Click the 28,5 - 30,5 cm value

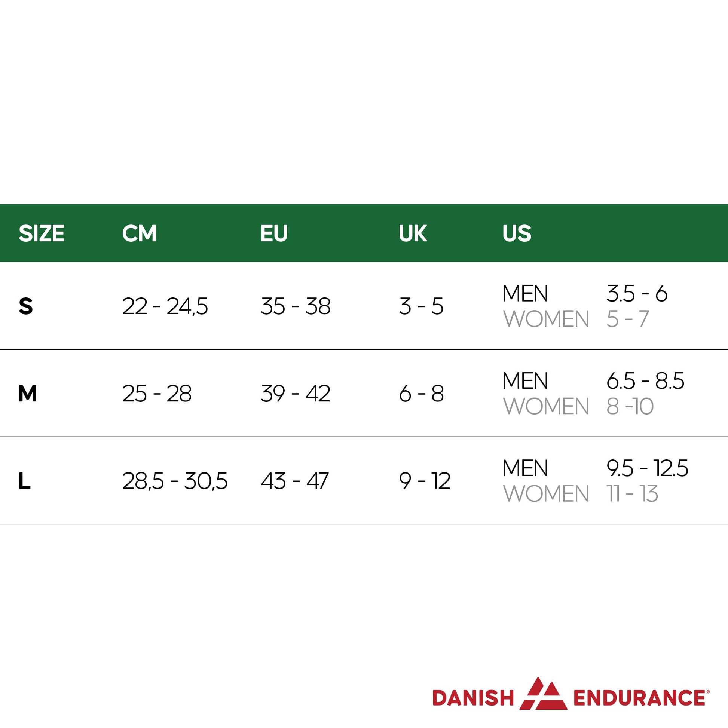[175, 481]
